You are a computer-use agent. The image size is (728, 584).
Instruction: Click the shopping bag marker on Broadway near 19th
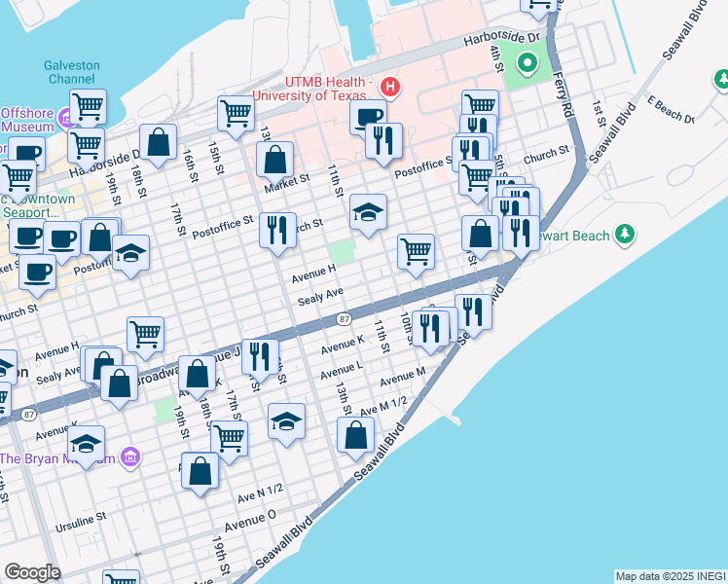click(x=197, y=375)
